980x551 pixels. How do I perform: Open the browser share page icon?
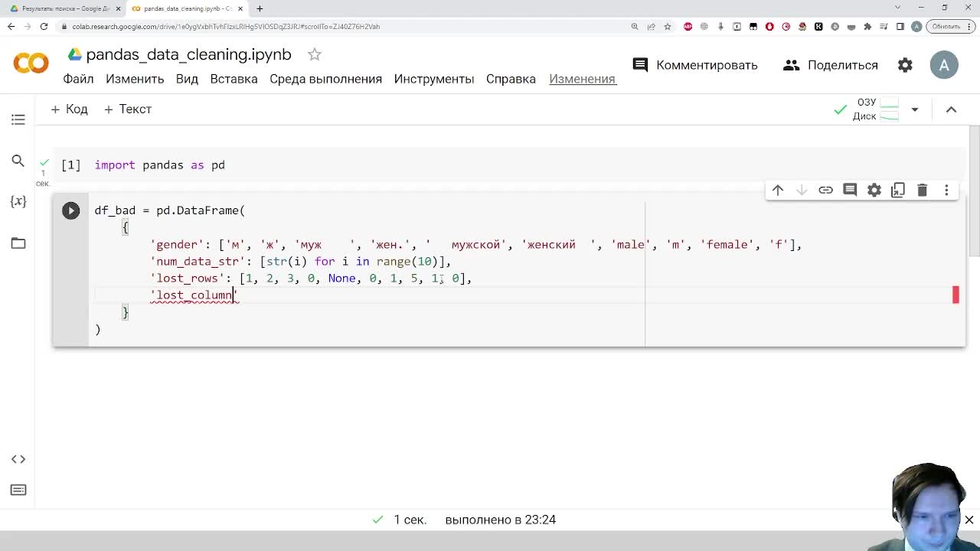(651, 26)
